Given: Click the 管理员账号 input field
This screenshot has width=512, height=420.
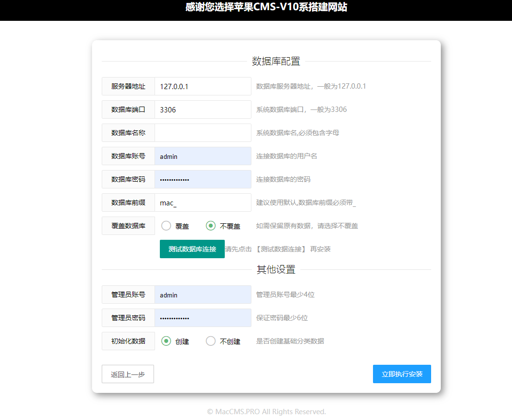Looking at the screenshot, I should [203, 295].
